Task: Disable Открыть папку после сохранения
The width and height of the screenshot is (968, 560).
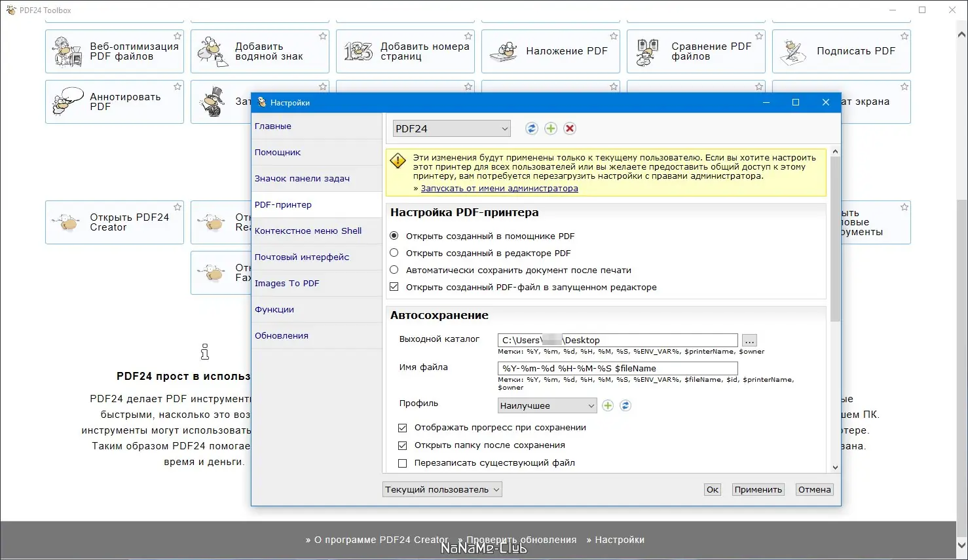Action: (403, 445)
